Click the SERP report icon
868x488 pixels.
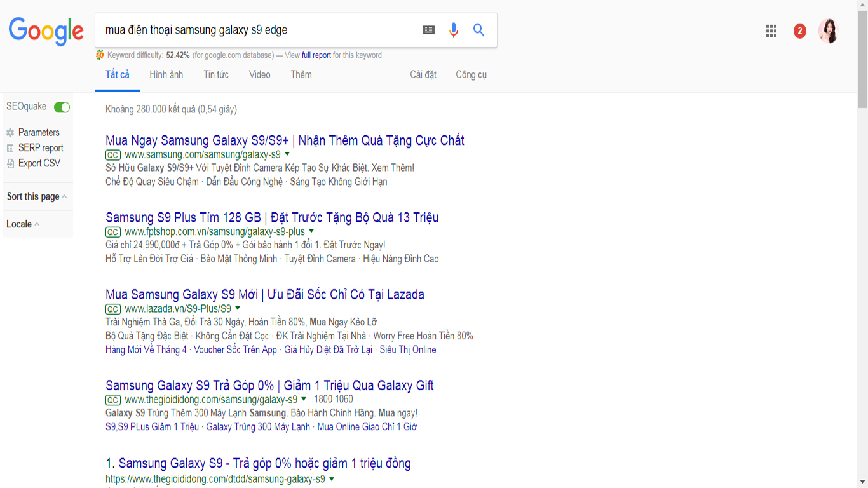coord(10,148)
